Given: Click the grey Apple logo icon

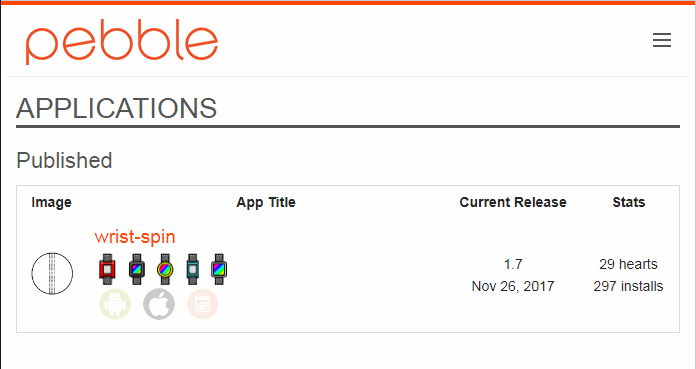Looking at the screenshot, I should (159, 304).
